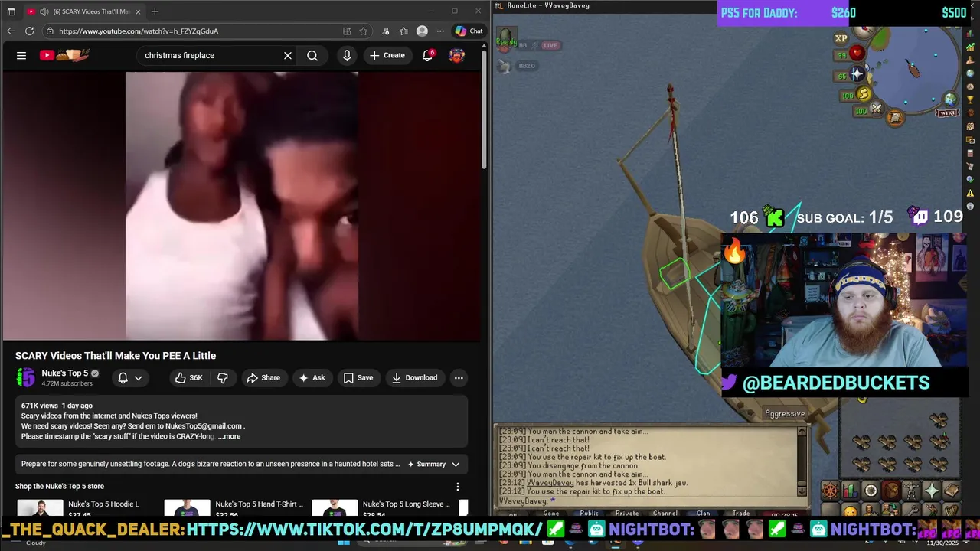Save the video to a playlist
980x551 pixels.
pos(358,377)
